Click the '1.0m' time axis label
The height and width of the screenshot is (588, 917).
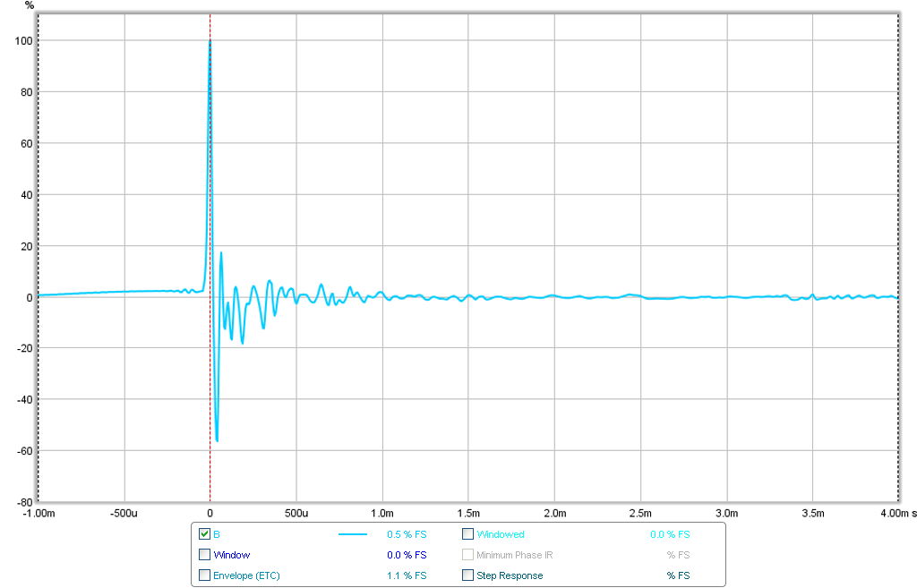381,513
